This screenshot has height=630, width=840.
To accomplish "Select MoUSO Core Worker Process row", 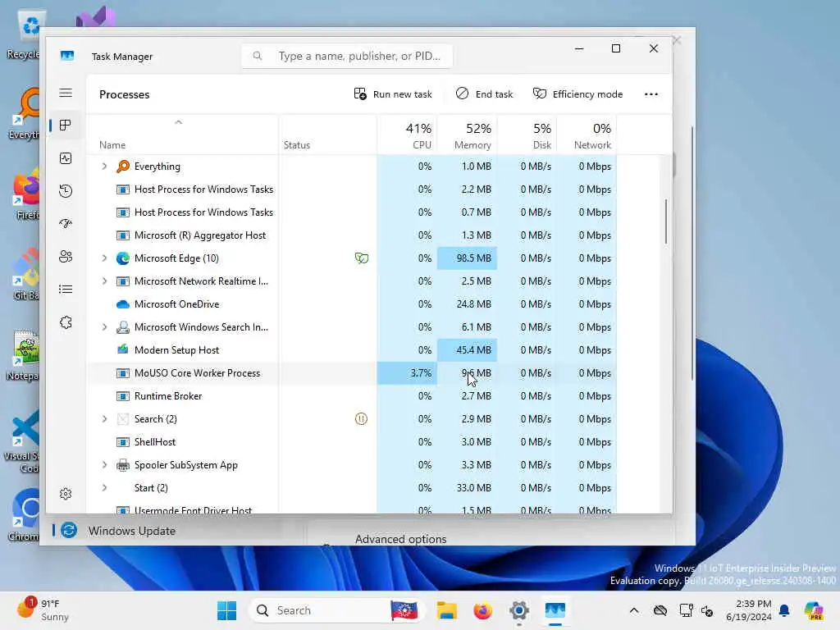I will [x=351, y=373].
